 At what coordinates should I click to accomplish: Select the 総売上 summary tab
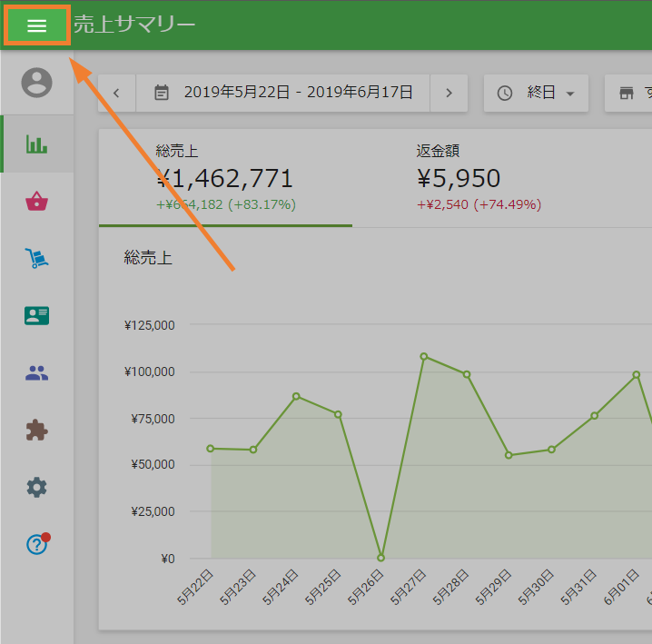225,178
